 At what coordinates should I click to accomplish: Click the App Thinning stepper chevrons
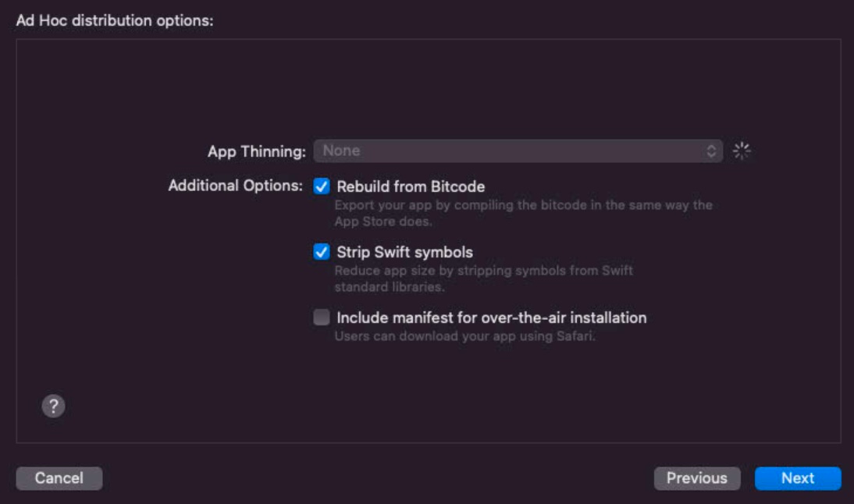(x=711, y=151)
